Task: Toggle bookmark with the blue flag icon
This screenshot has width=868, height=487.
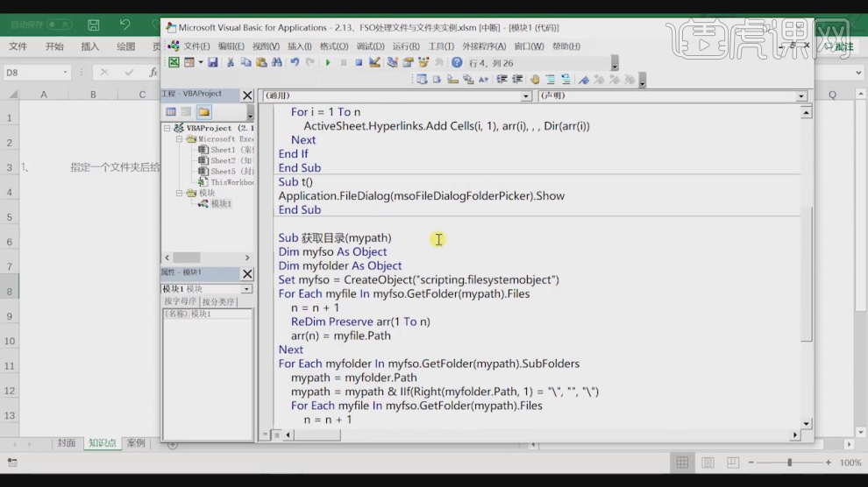Action: 583,80
